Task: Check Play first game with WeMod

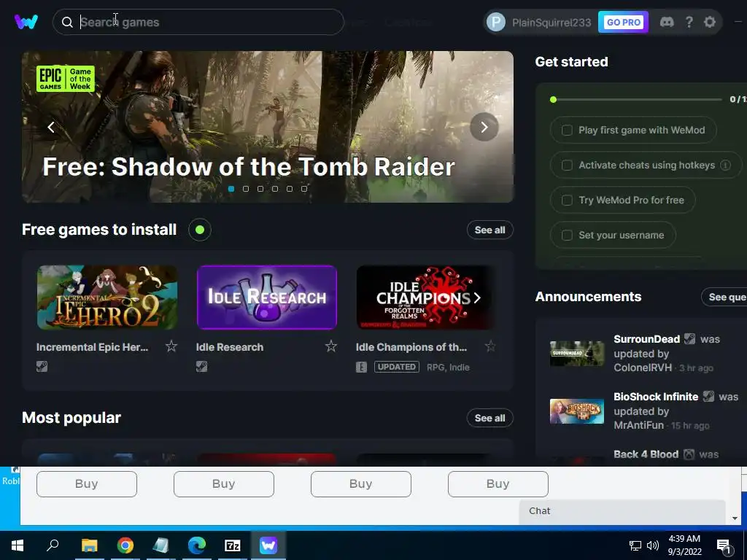Action: [x=567, y=130]
